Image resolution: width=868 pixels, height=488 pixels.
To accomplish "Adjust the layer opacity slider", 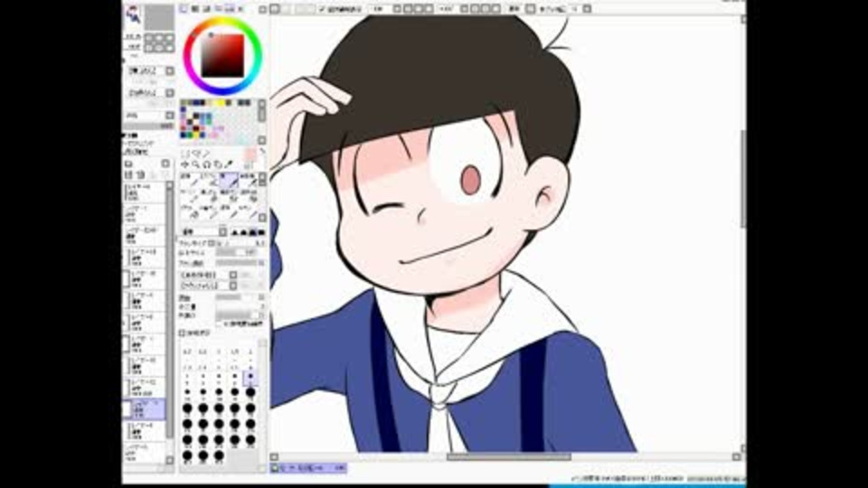I will click(x=148, y=127).
